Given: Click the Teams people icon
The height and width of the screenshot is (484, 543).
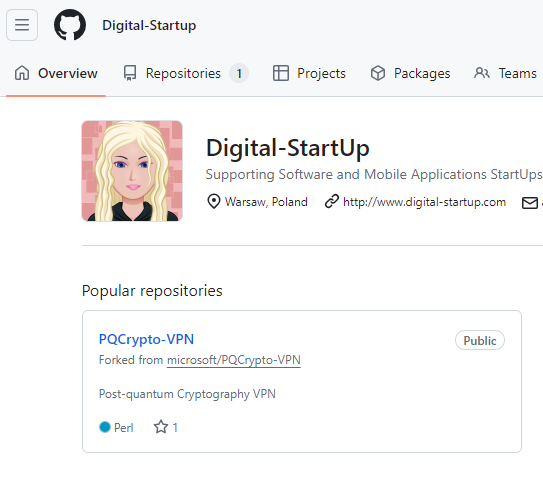Looking at the screenshot, I should coord(482,73).
